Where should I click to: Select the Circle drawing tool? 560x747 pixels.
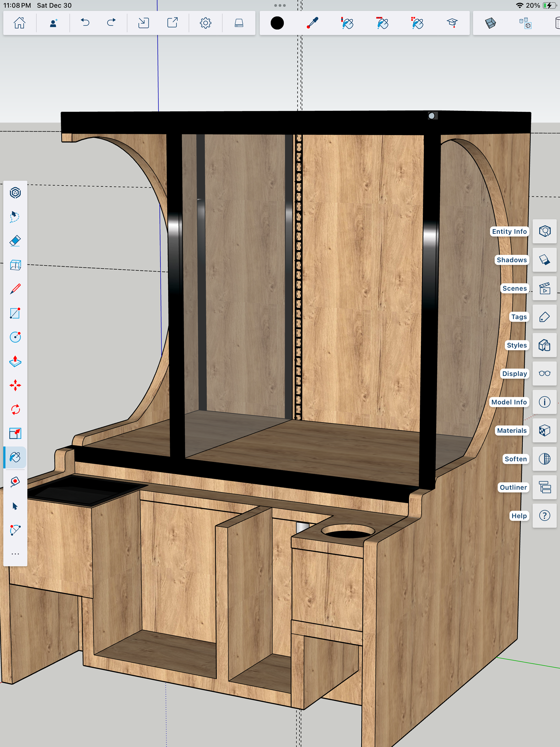15,337
